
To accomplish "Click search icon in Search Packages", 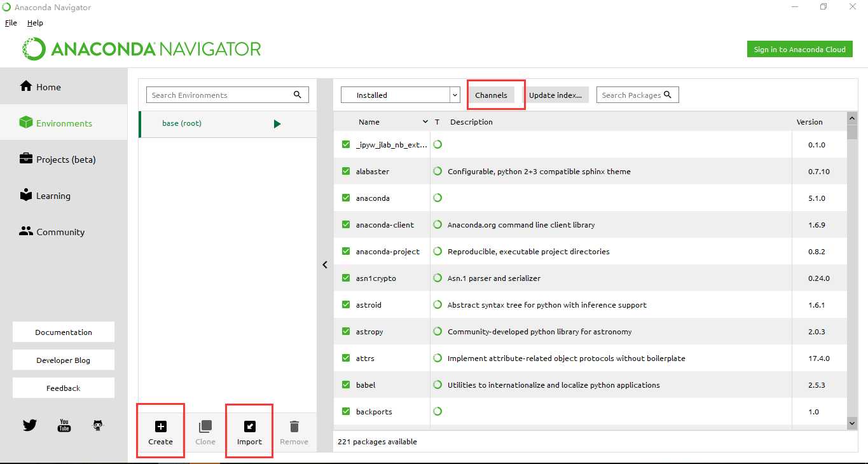I will [668, 95].
